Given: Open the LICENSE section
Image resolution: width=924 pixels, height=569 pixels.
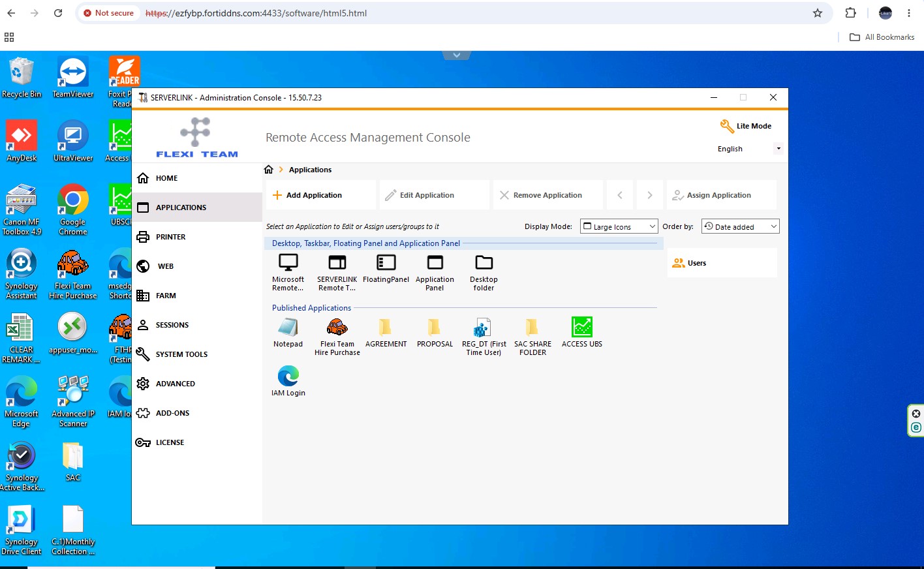Looking at the screenshot, I should (197, 442).
